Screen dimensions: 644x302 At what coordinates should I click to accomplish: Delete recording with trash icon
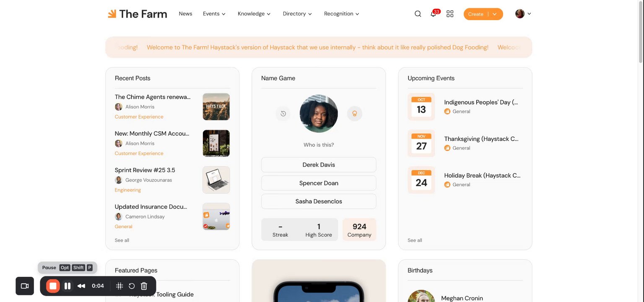click(x=144, y=286)
